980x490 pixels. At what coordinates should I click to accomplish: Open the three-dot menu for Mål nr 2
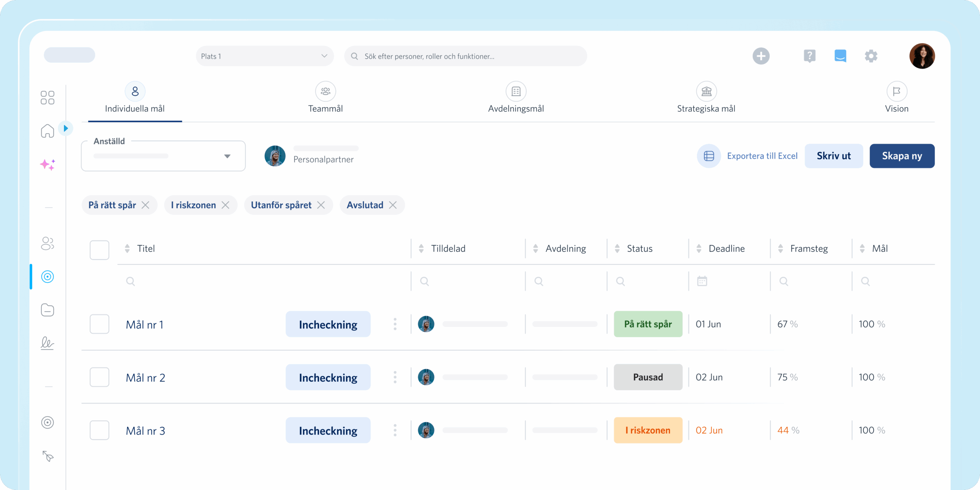395,377
